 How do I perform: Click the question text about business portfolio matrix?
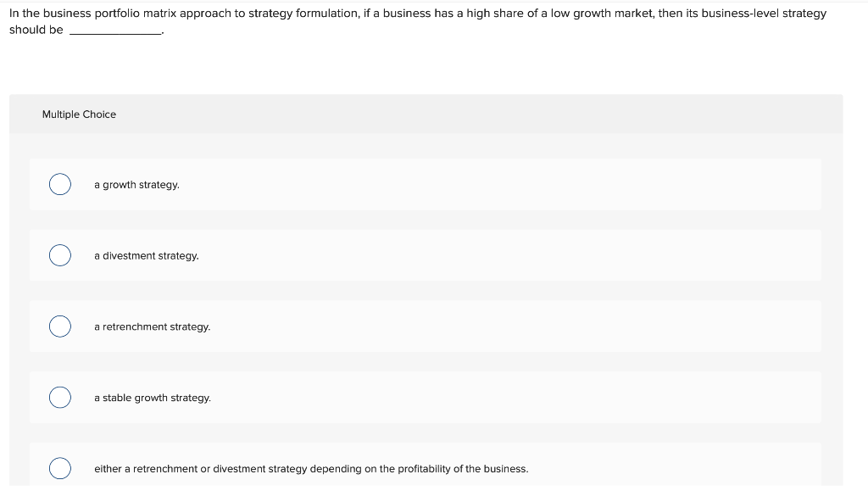[x=339, y=13]
